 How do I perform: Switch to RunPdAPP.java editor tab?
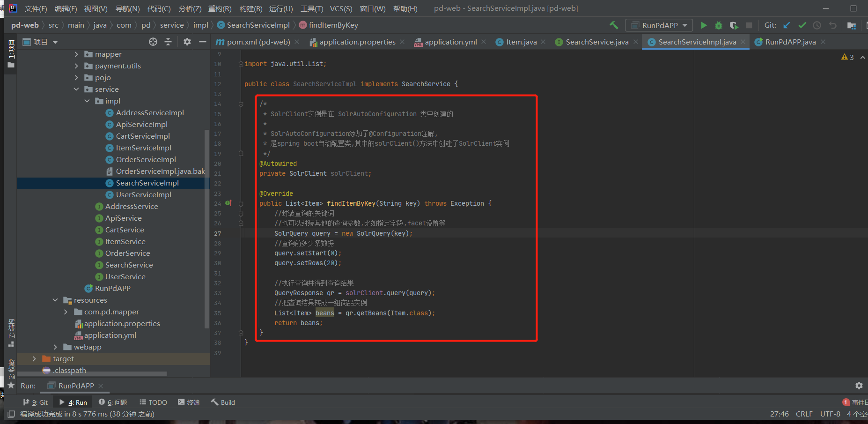[790, 42]
